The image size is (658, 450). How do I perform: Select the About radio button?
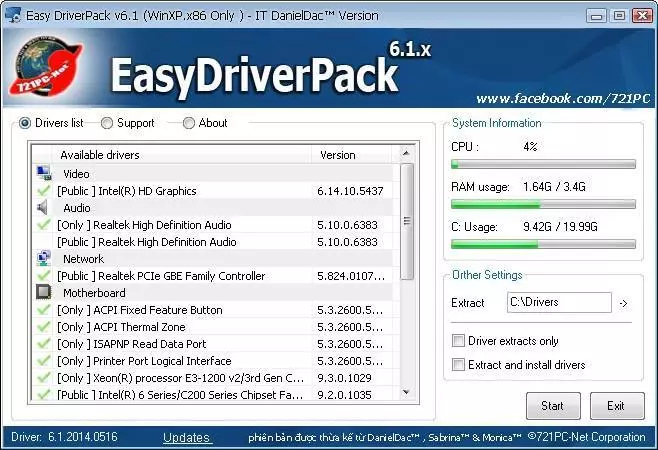click(x=189, y=123)
